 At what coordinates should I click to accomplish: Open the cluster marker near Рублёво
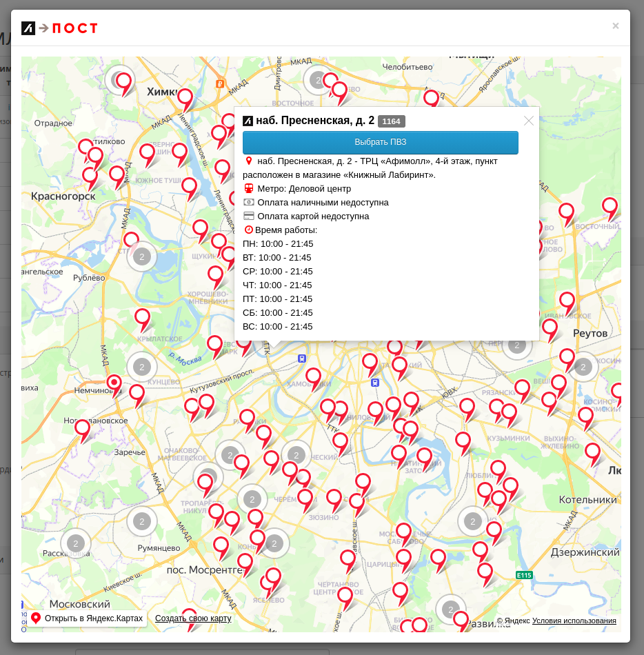click(142, 256)
